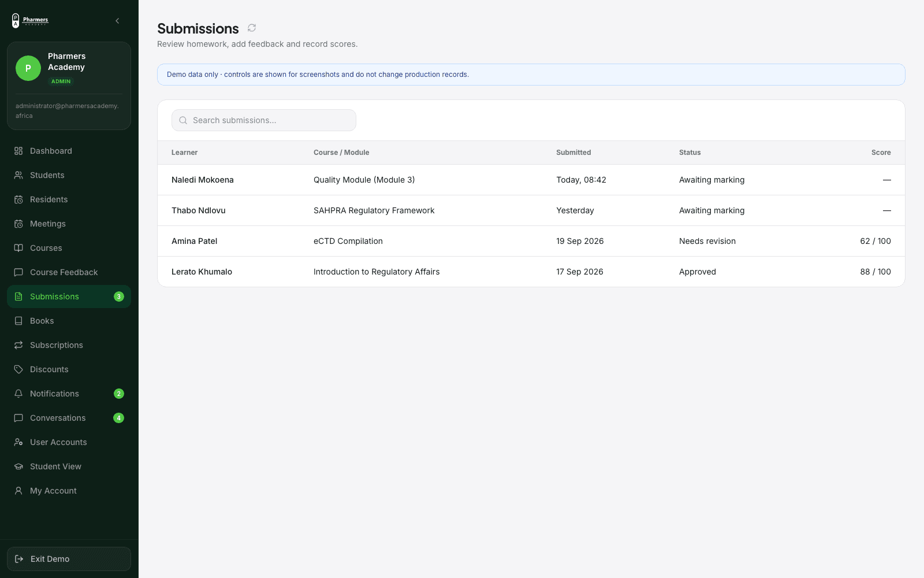Click eCTD Compilation course cell

point(348,241)
